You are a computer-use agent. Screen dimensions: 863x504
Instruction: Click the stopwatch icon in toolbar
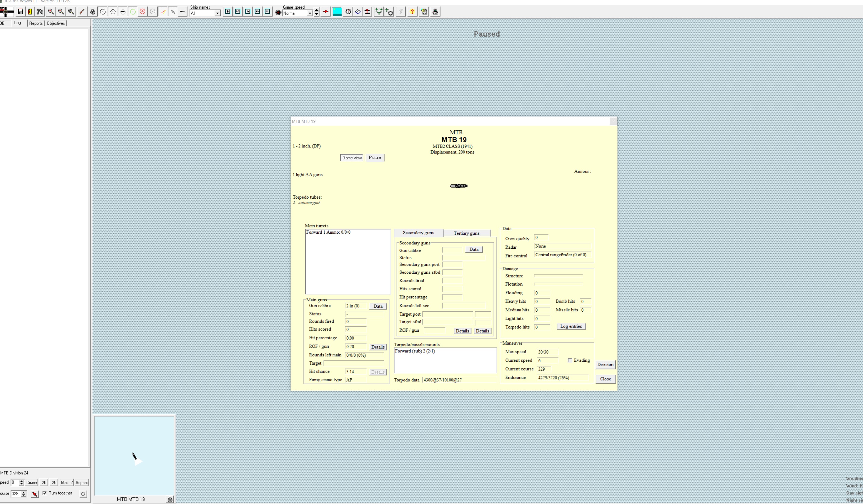(x=348, y=12)
